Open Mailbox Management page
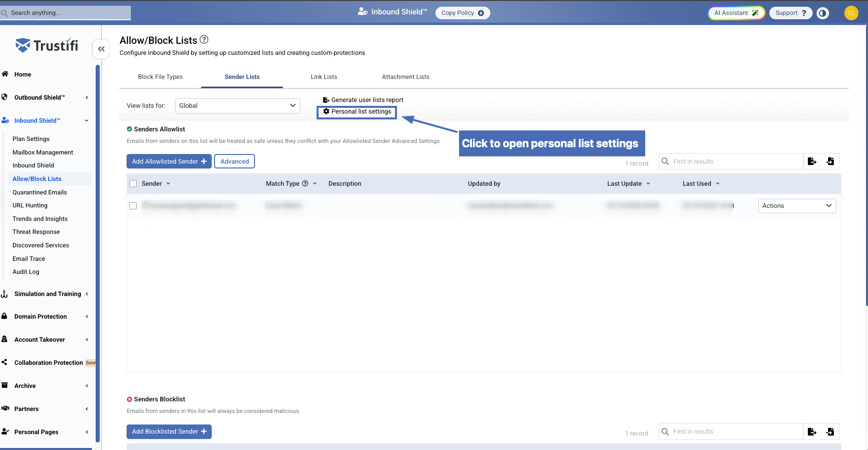This screenshot has width=868, height=450. point(43,152)
